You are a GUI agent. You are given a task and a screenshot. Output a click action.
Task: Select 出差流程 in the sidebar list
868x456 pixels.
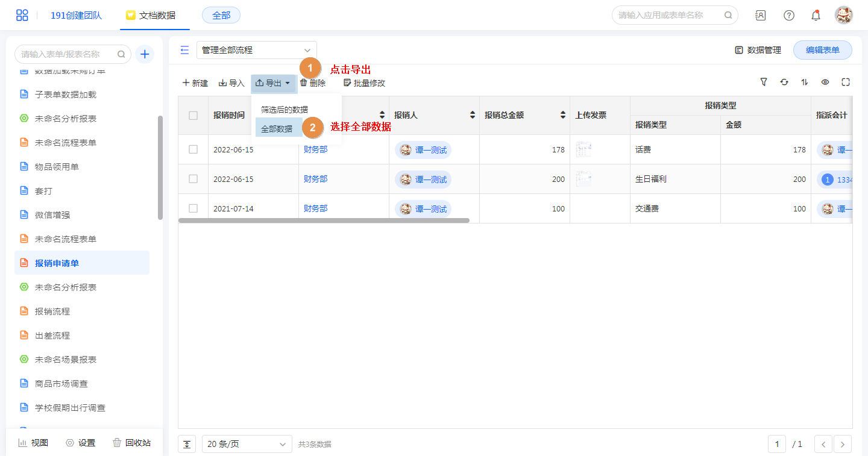point(52,336)
